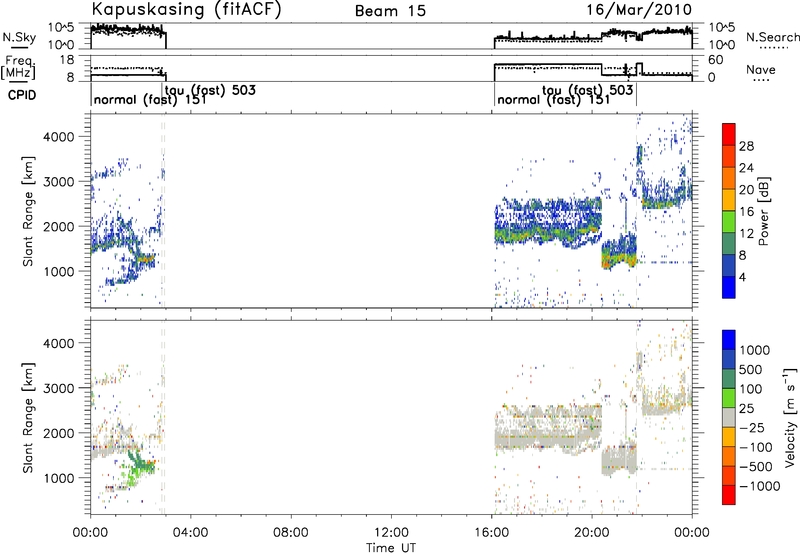Click "4000" tick on the velocity panel axis
The image size is (800, 554).
59,343
